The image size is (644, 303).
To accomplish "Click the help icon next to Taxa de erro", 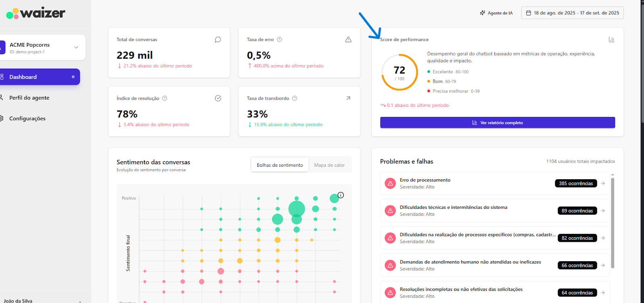I will [x=279, y=39].
